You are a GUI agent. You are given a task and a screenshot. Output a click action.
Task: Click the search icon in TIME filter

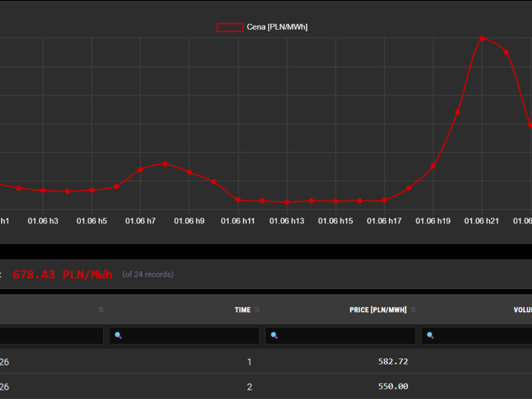pos(118,335)
